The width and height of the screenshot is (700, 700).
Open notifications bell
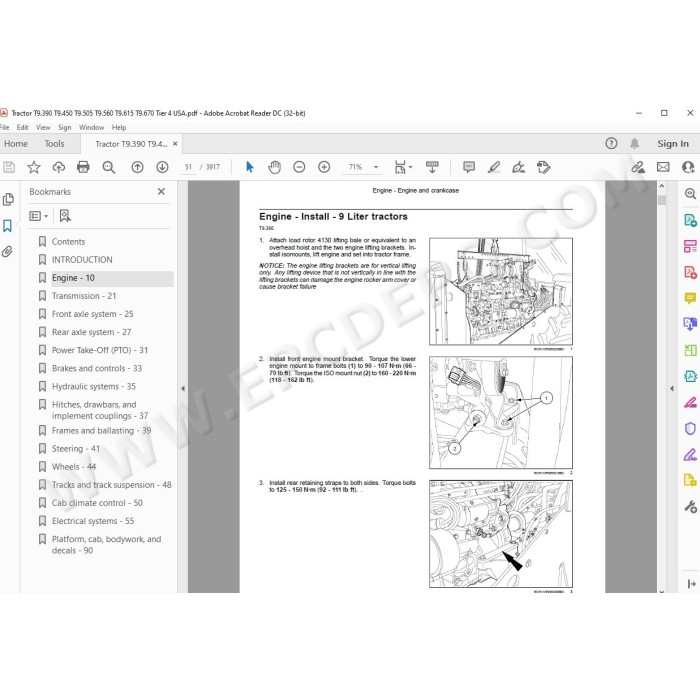pyautogui.click(x=634, y=144)
